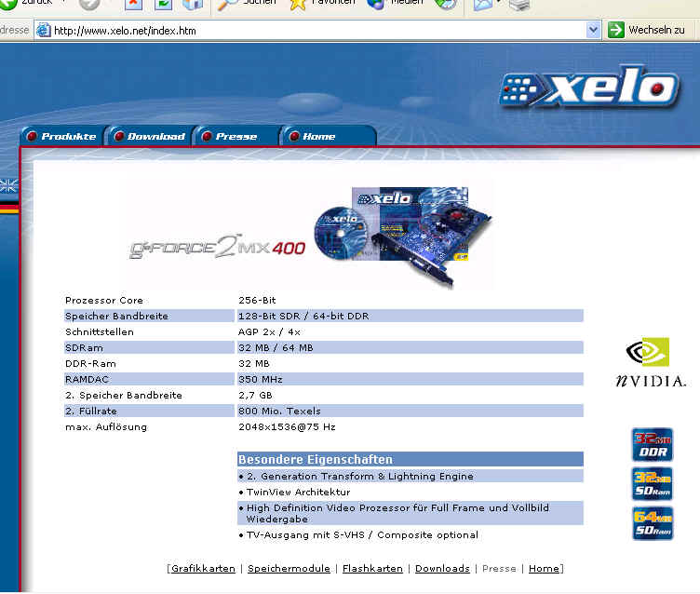700x594 pixels.
Task: Click the 256-Bit value
Action: pyautogui.click(x=257, y=300)
